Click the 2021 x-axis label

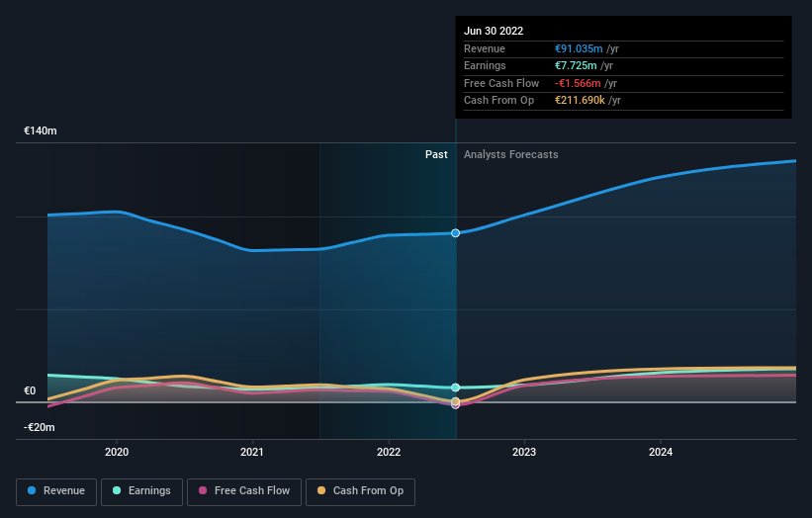252,452
